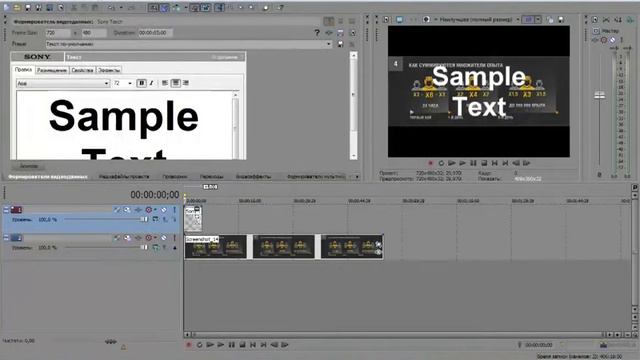
Task: Save the current text preset with the disk icon
Action: [x=340, y=44]
